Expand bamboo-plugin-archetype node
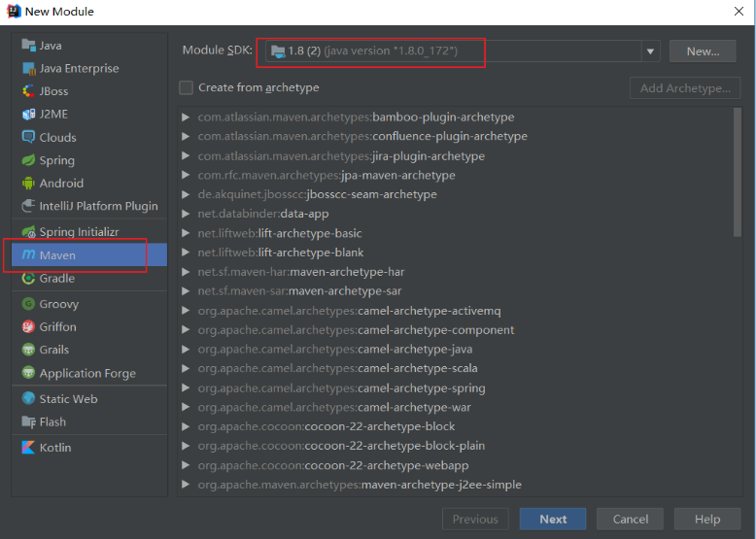 point(186,118)
